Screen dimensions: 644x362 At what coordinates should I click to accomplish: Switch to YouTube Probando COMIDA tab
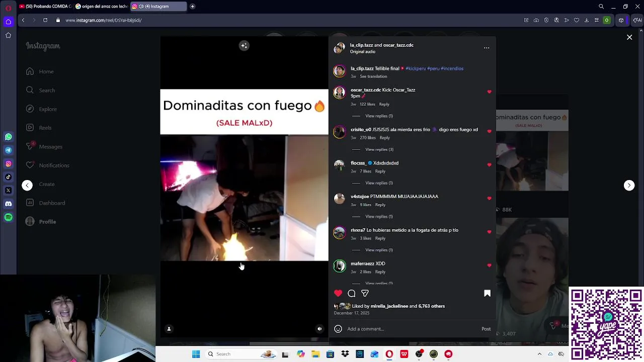46,7
